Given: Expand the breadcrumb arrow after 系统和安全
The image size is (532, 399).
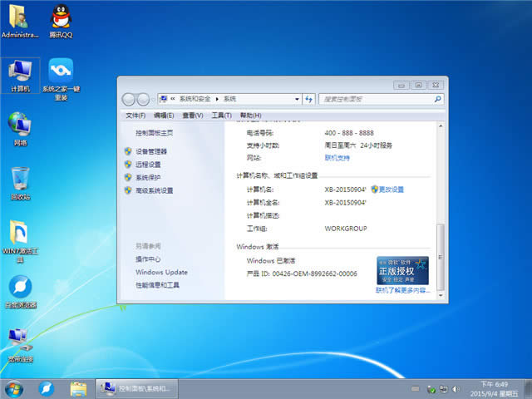Looking at the screenshot, I should 218,99.
